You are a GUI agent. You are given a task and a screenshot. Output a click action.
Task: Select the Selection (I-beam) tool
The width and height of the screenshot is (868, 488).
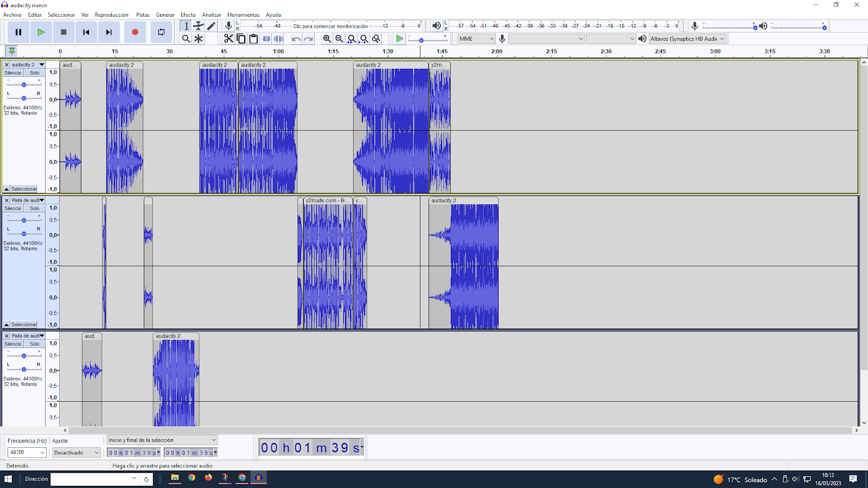click(186, 26)
